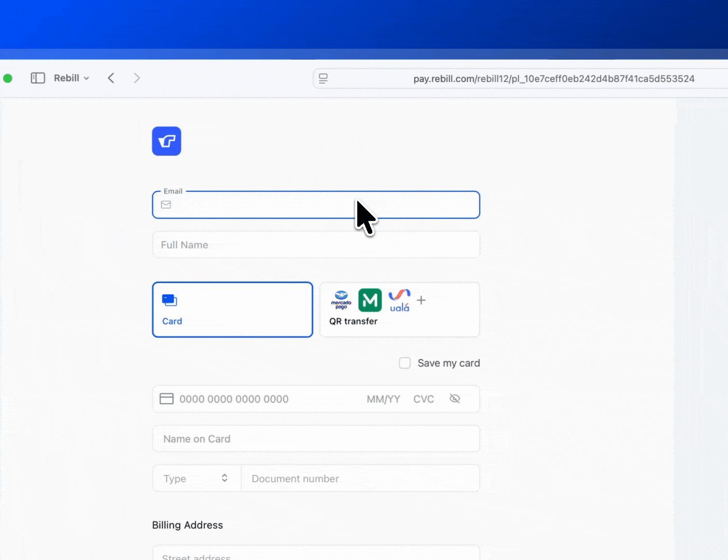Select the Card payment method
The image size is (728, 560).
tap(232, 310)
